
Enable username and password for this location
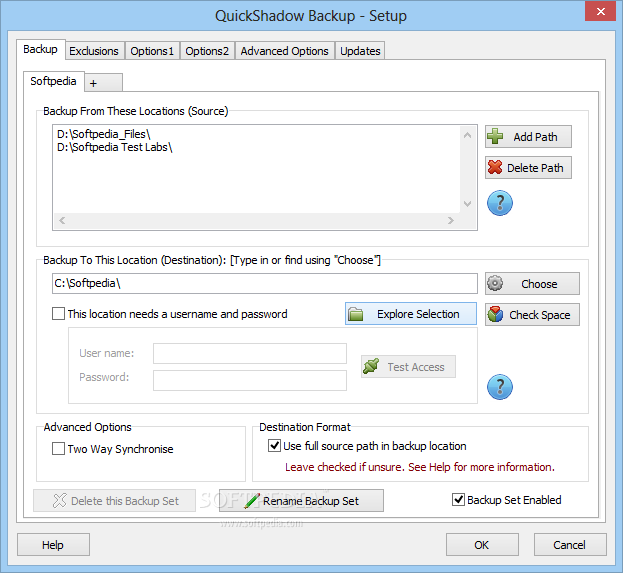coord(58,314)
